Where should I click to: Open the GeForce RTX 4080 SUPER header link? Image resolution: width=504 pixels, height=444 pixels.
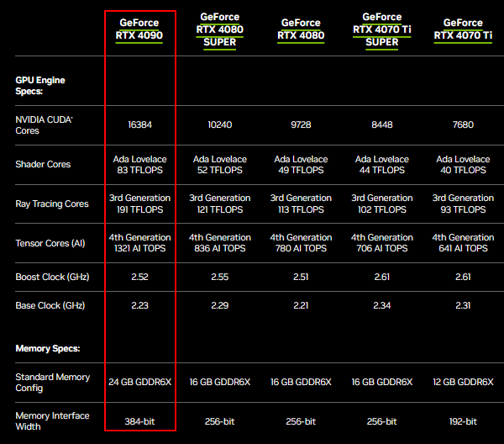point(219,29)
